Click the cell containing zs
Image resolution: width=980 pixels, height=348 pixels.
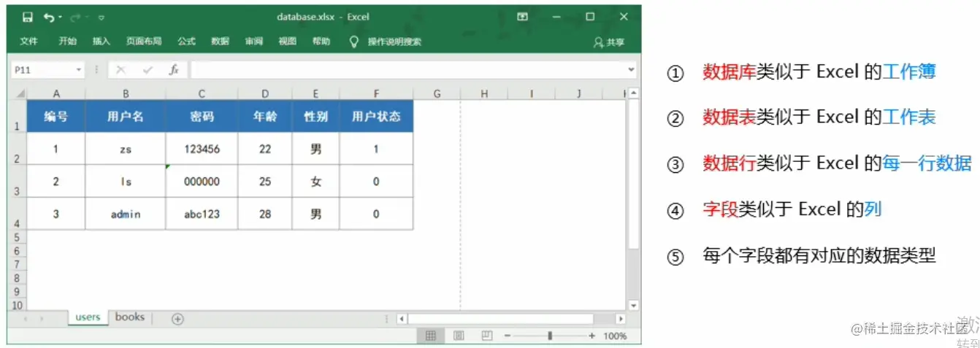(x=125, y=149)
